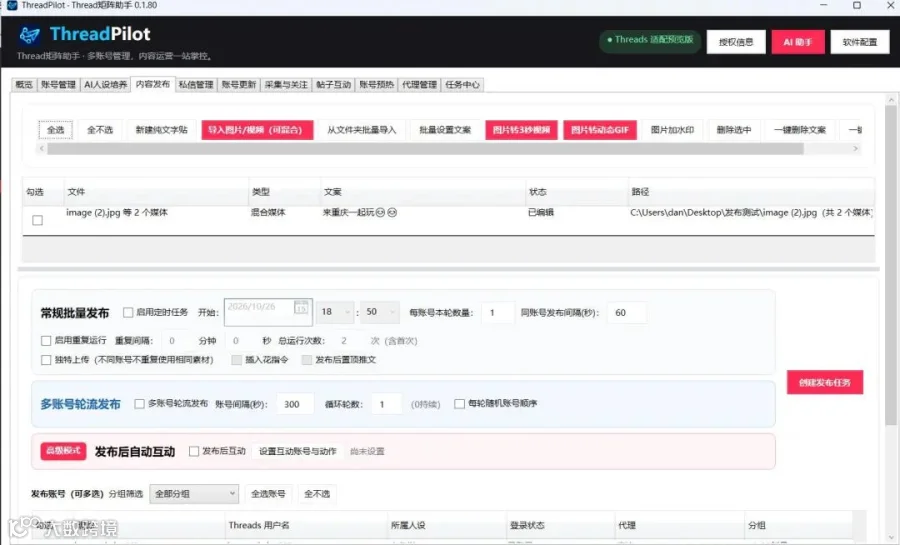Click 图片转动态GIF button
Screen dimensions: 900x545
pyautogui.click(x=600, y=130)
